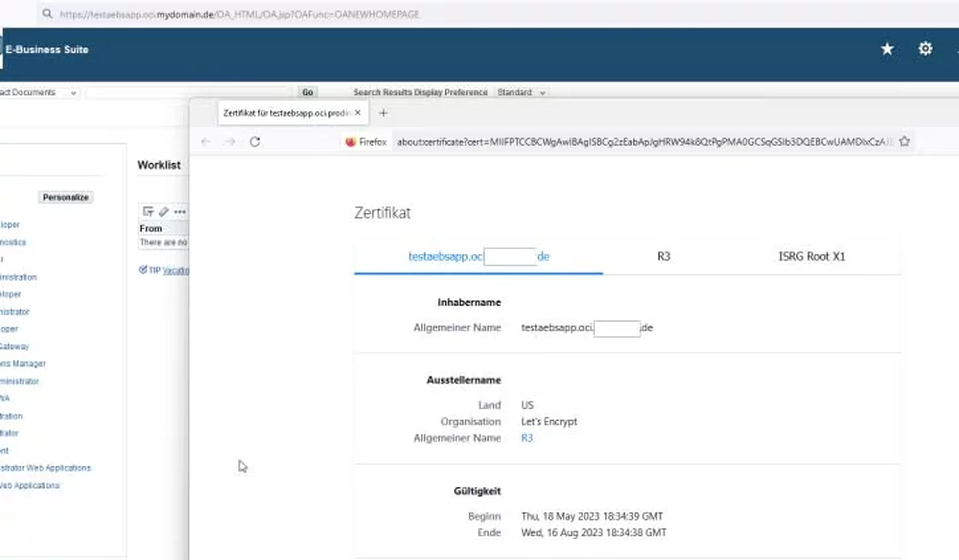Screen dimensions: 959x560
Task: Click the Gültigkeit section label
Action: [x=477, y=491]
